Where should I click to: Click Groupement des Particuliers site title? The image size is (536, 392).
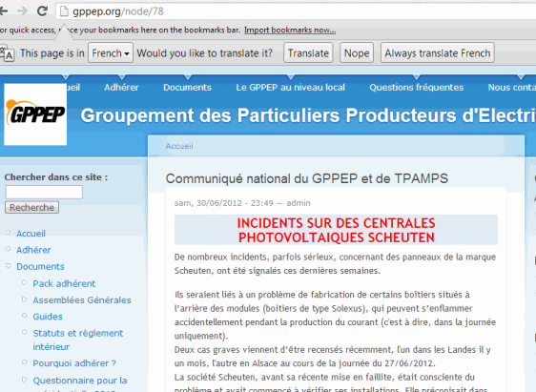(308, 115)
